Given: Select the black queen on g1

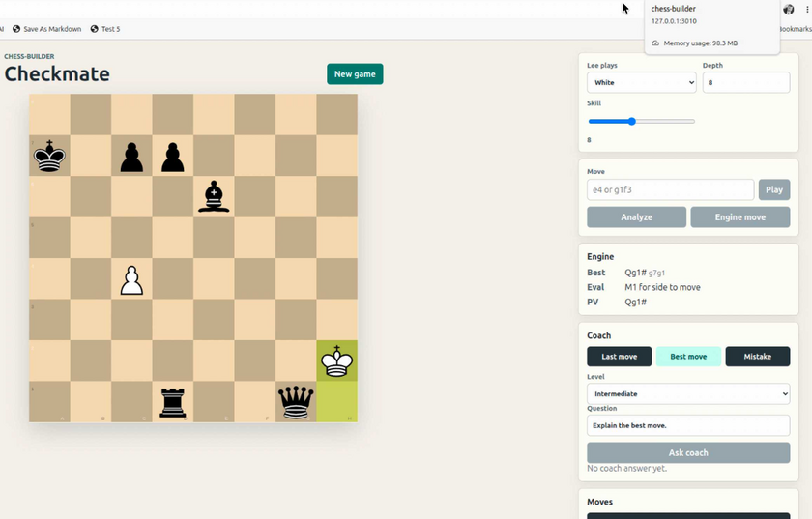Looking at the screenshot, I should pos(296,402).
